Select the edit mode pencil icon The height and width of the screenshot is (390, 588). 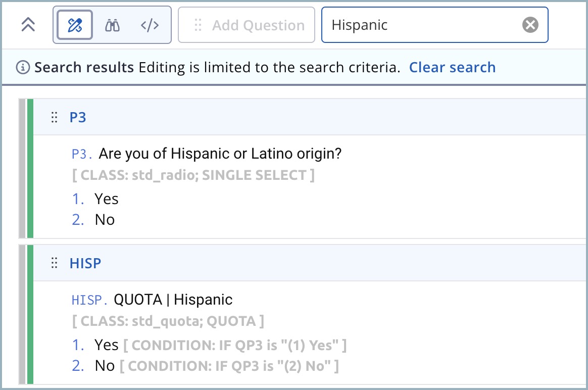point(75,25)
